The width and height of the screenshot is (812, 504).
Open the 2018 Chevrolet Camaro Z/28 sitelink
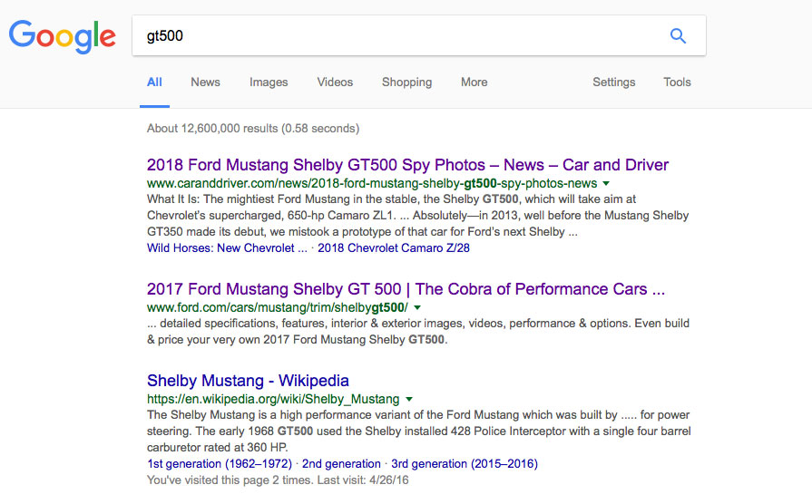click(394, 247)
